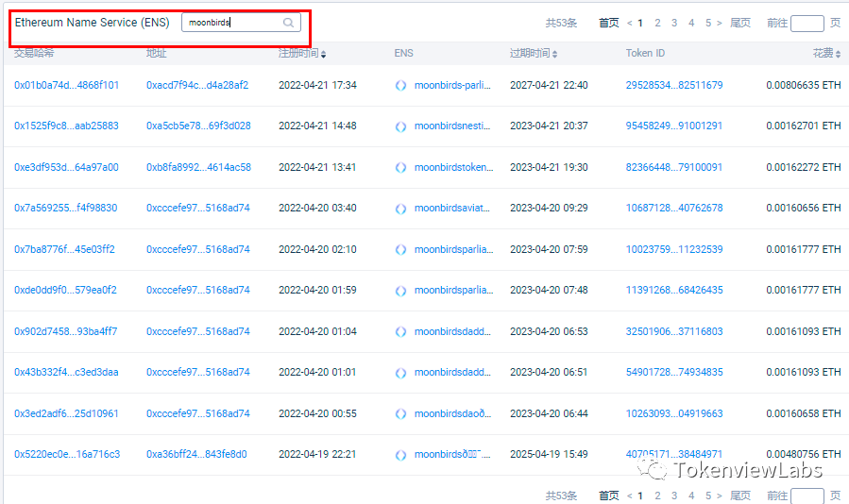Select expiration date 2027-04-21 22:40
This screenshot has height=504, width=849.
pos(549,85)
